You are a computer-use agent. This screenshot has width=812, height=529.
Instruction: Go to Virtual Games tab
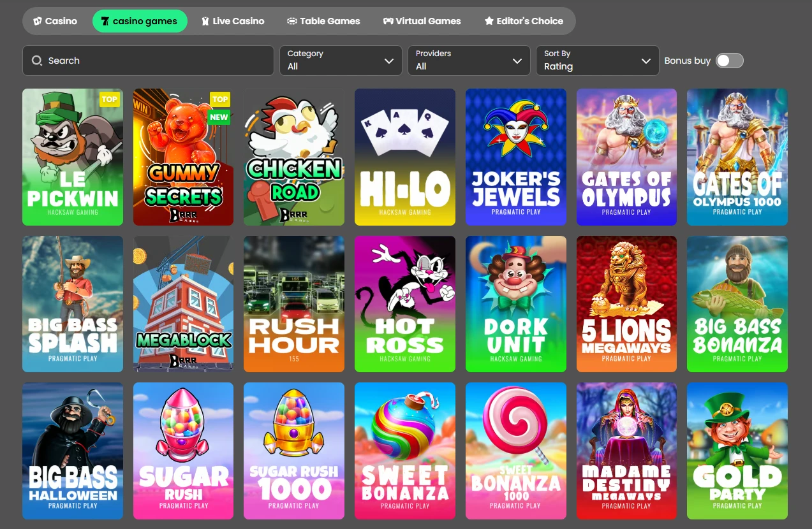(422, 21)
